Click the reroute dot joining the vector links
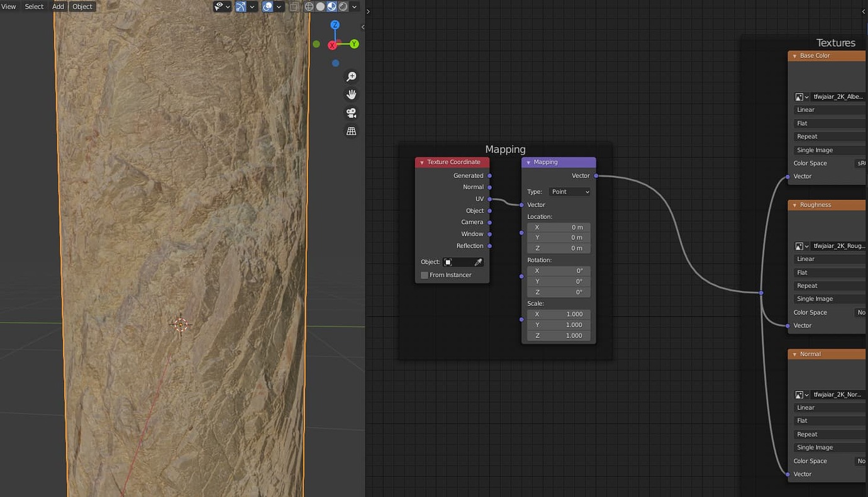868x497 pixels. [761, 293]
